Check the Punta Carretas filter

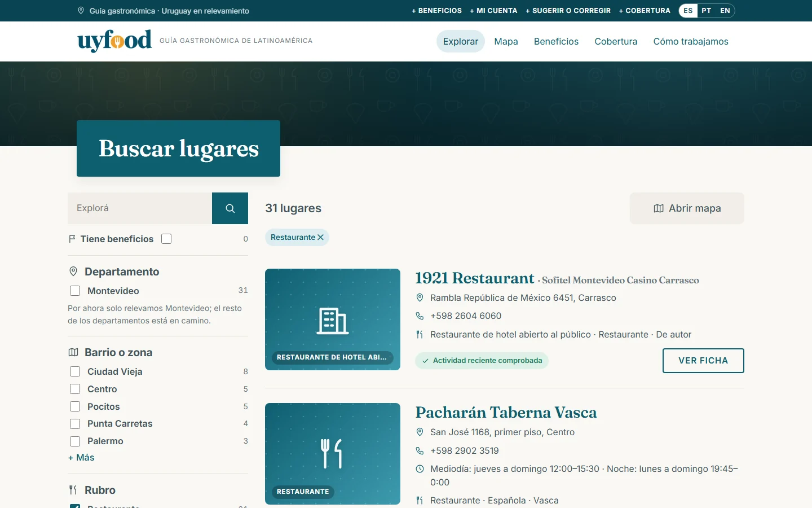(75, 424)
